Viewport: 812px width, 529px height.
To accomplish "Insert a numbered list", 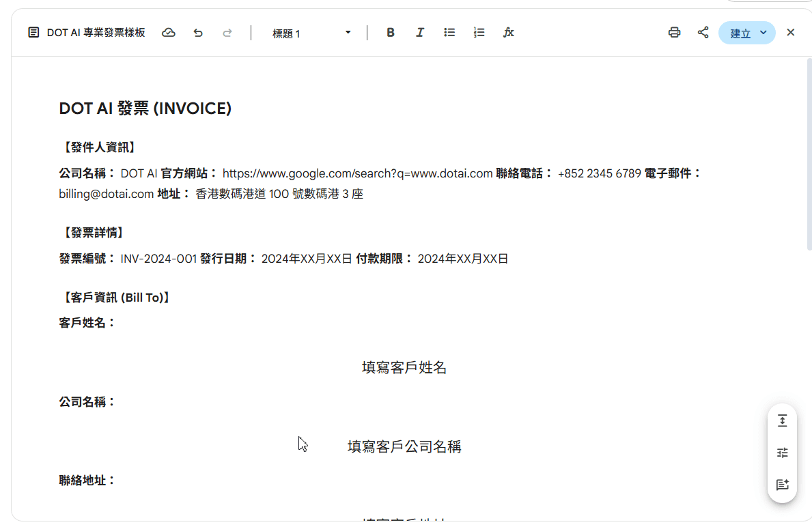I will [479, 33].
